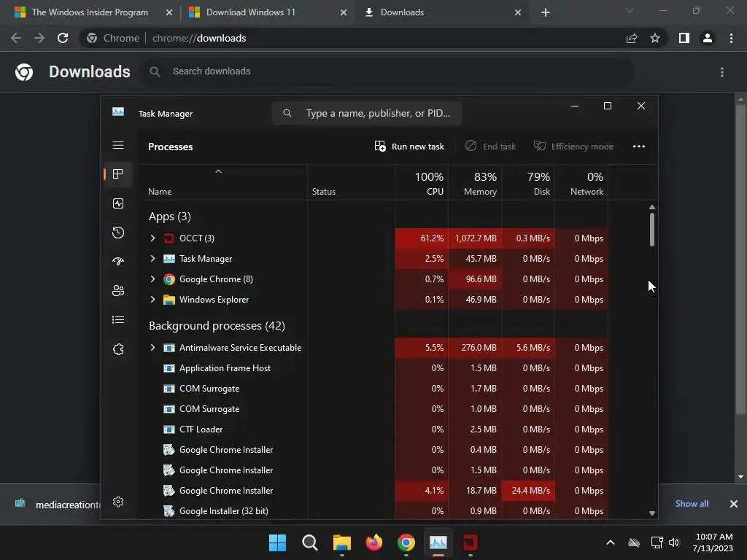Viewport: 747px width, 560px height.
Task: Close the Downloads browser tab
Action: 518,12
